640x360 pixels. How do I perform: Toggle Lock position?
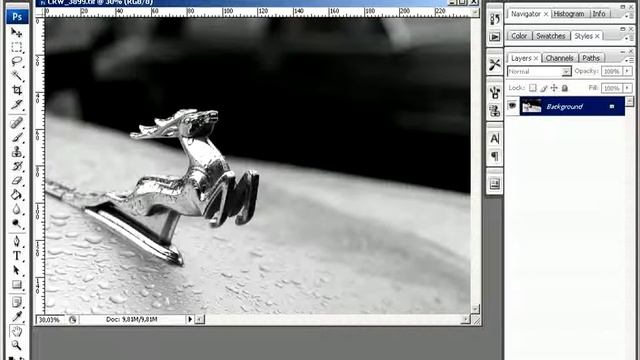(x=554, y=88)
